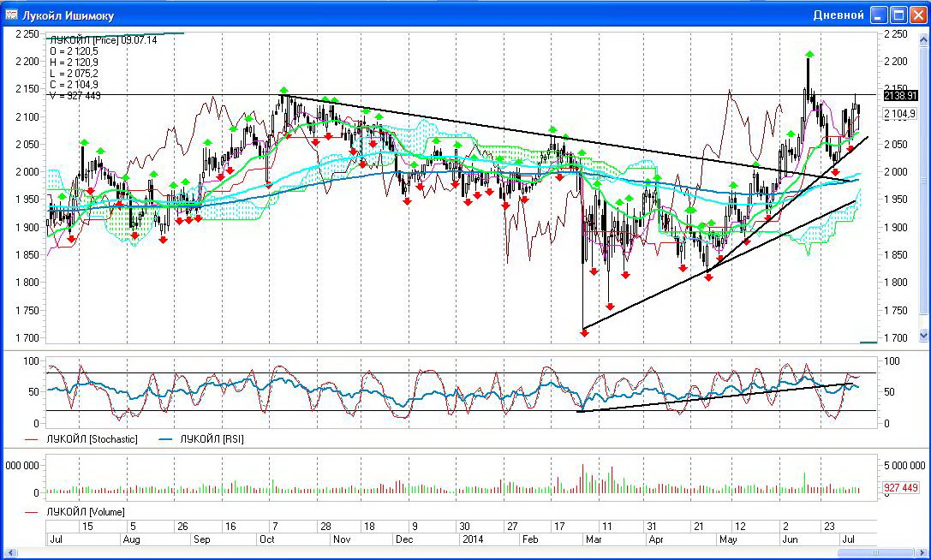This screenshot has height=560, width=931.
Task: Click the 2 104,9 last price label
Action: [900, 113]
